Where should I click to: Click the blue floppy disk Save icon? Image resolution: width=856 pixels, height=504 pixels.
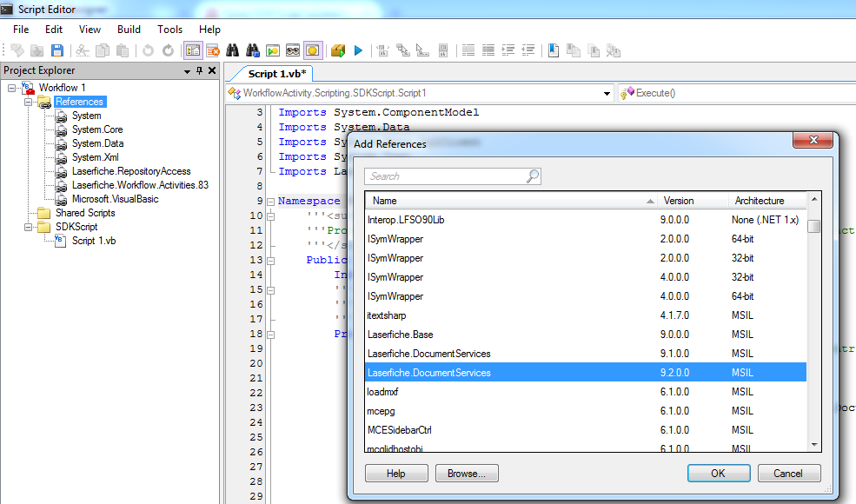(x=56, y=50)
